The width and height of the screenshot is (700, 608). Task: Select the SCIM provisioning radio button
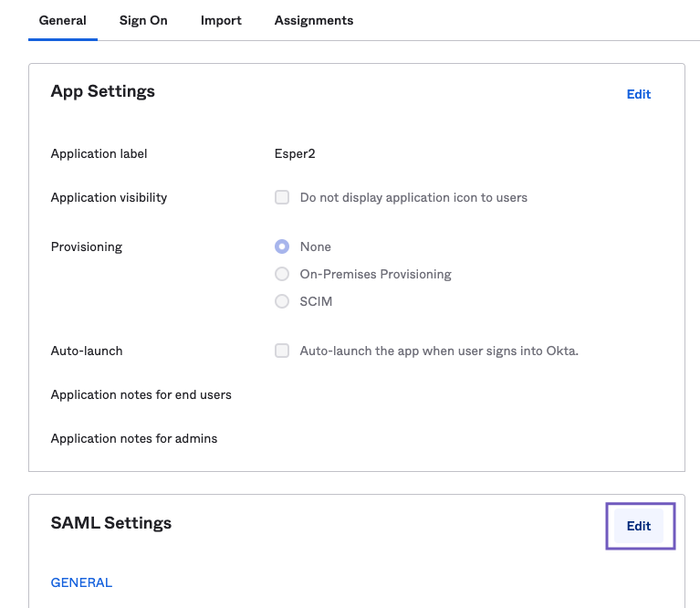click(x=282, y=301)
